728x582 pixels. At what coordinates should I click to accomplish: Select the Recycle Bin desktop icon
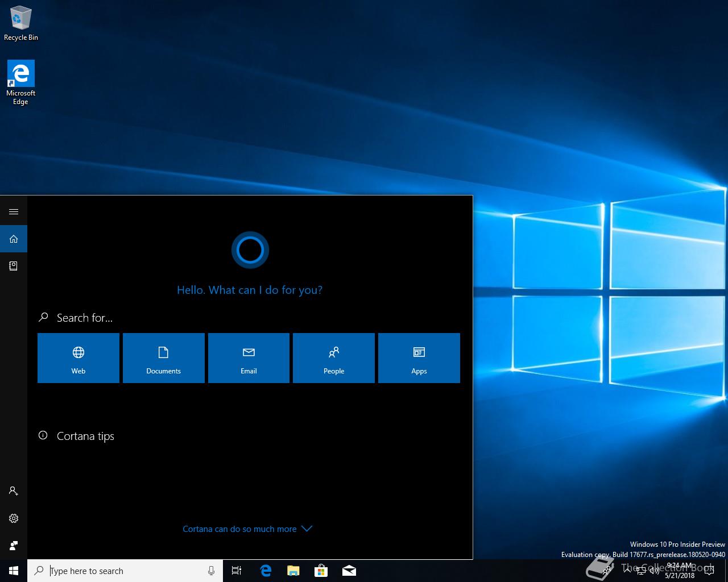click(x=21, y=23)
